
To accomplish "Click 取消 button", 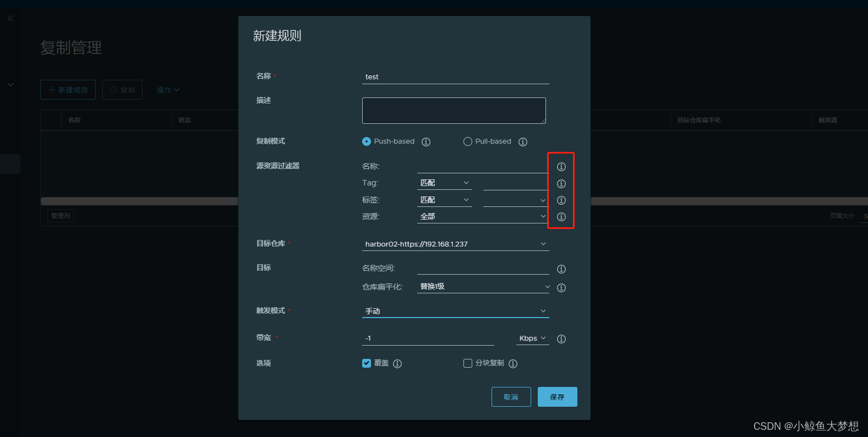I will pos(511,397).
